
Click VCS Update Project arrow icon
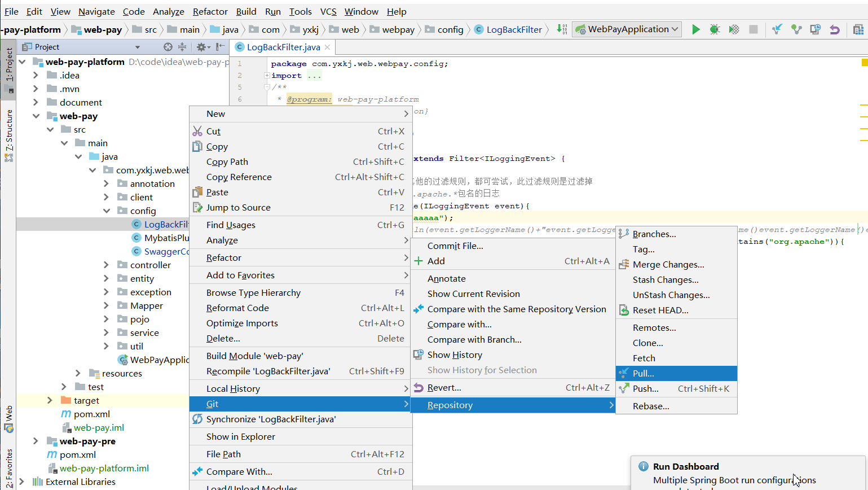777,29
